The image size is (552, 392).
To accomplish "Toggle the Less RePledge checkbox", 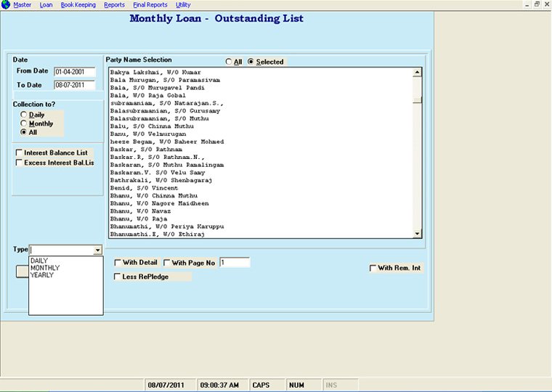I will pyautogui.click(x=118, y=277).
